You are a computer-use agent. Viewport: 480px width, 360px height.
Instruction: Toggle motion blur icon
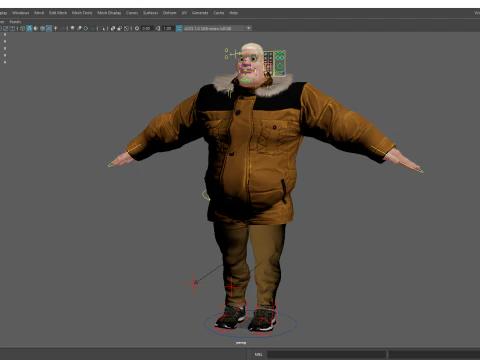click(x=79, y=28)
